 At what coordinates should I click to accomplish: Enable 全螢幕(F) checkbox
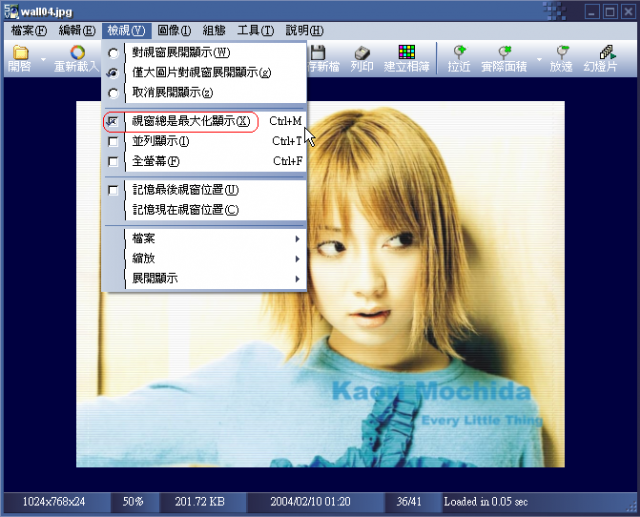point(113,162)
